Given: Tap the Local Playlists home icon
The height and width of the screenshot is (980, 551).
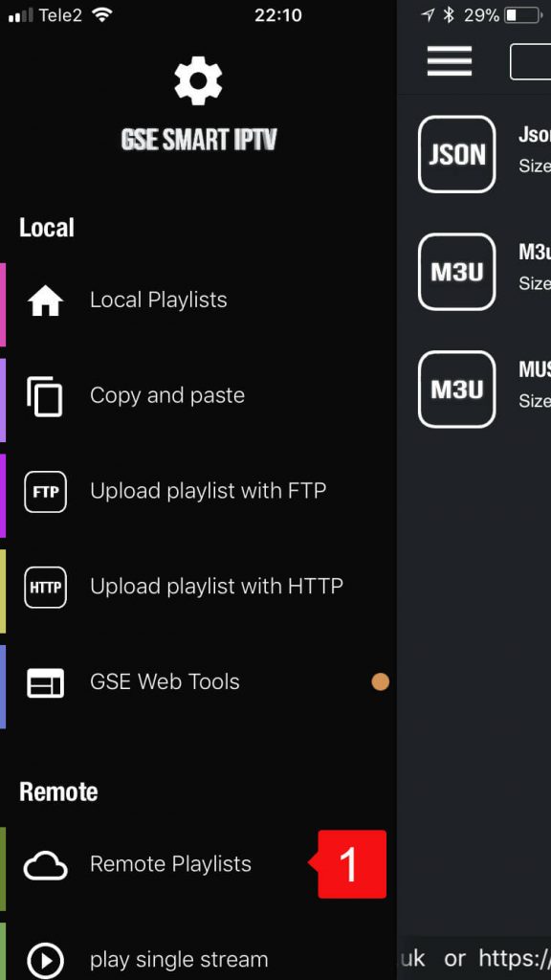Looking at the screenshot, I should click(x=46, y=301).
